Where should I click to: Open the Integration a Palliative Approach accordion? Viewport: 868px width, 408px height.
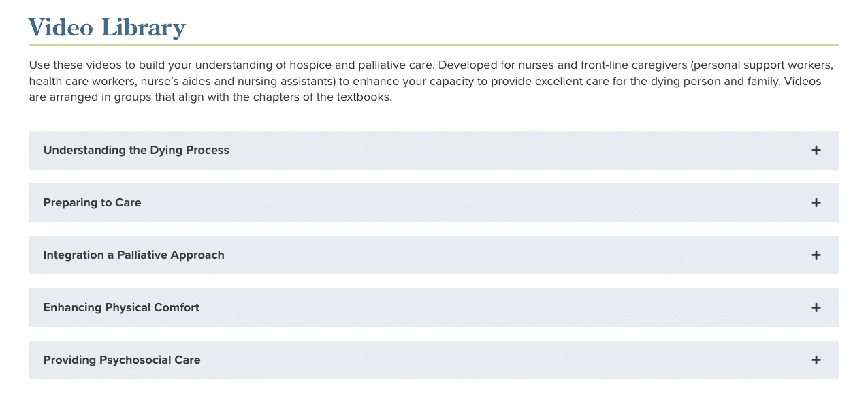tap(434, 255)
